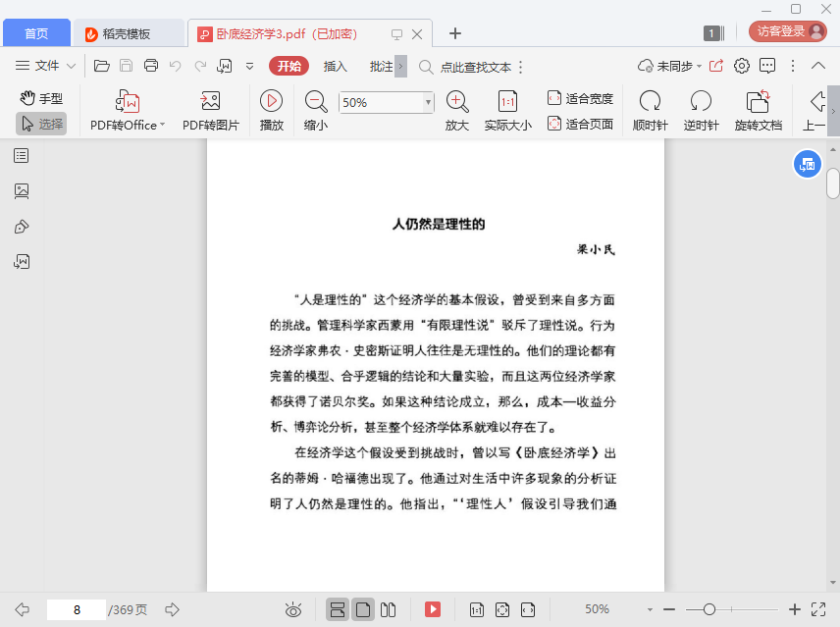Click the page number input field
The image size is (840, 627).
(77, 610)
